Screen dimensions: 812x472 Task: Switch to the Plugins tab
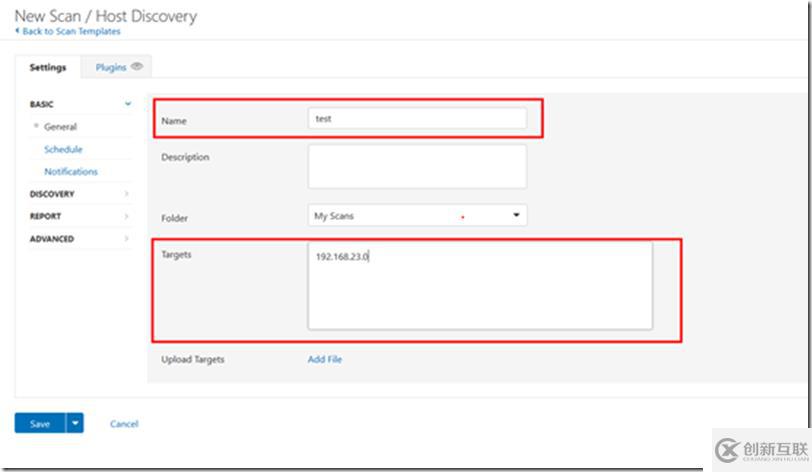(x=111, y=68)
